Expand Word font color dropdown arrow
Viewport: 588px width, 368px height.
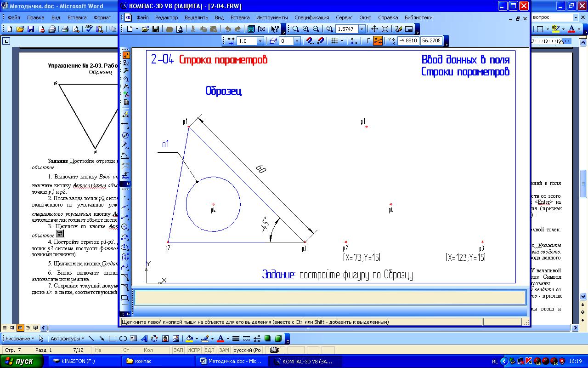[228, 339]
